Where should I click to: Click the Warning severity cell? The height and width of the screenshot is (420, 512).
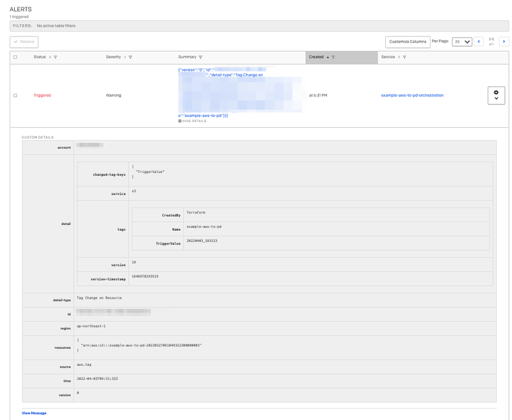113,95
